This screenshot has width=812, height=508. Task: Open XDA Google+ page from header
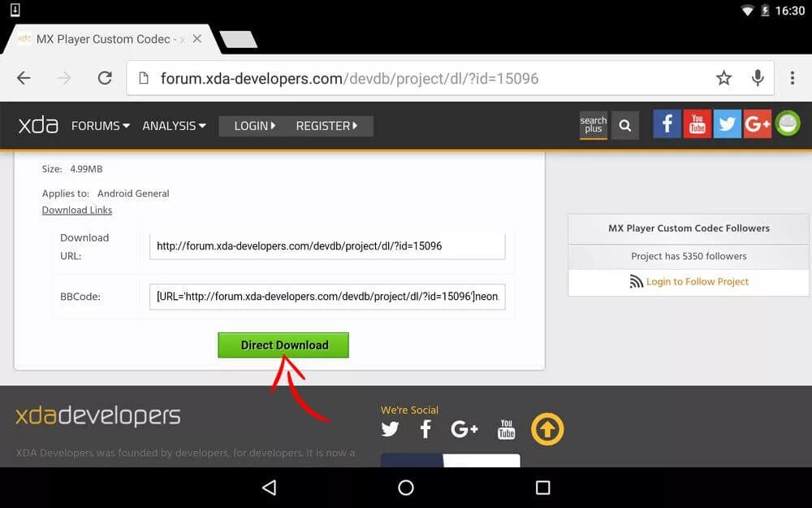(757, 124)
